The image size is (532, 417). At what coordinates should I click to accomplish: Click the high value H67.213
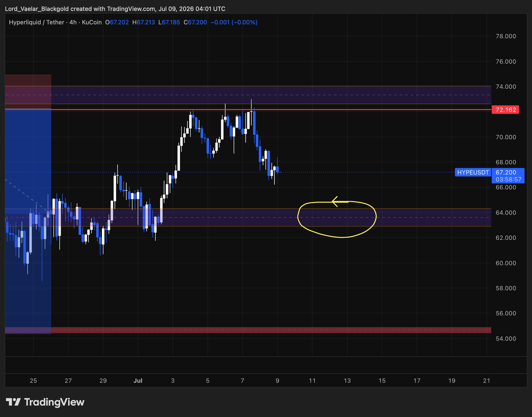pos(143,22)
